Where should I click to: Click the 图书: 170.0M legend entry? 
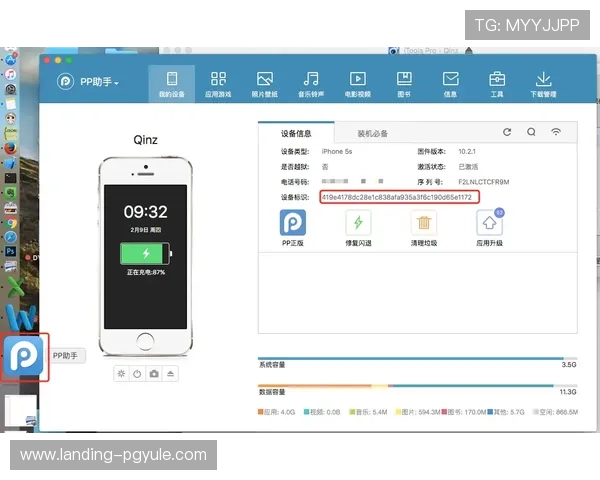464,412
